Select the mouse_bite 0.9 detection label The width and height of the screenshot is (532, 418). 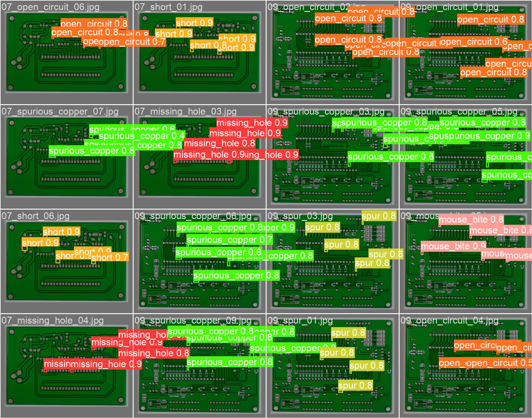pos(453,246)
